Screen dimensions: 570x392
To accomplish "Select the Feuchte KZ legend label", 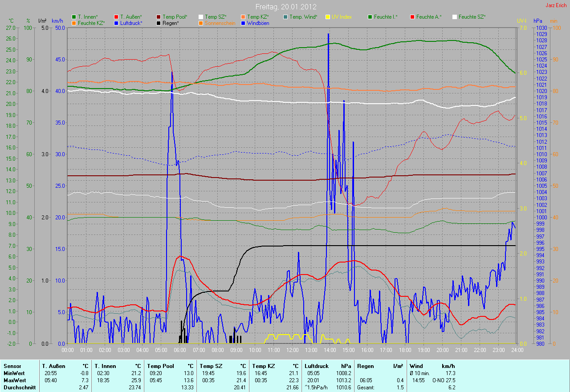I will [x=91, y=23].
